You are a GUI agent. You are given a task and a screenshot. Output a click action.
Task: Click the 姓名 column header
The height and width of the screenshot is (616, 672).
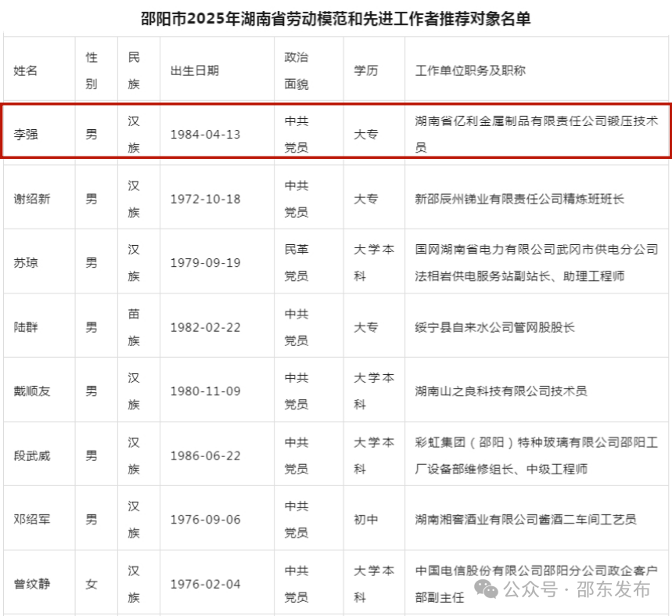(26, 70)
